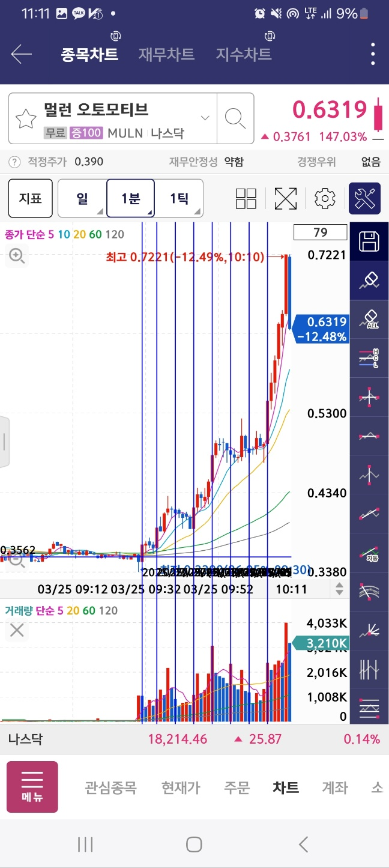Tap the time axis up-down stepper
389x868 pixels.
pyautogui.click(x=340, y=589)
